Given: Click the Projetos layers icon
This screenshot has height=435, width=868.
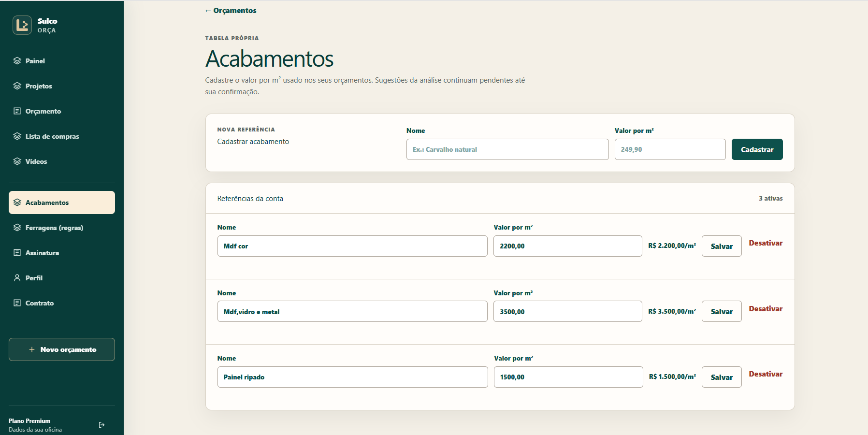Looking at the screenshot, I should click(17, 86).
